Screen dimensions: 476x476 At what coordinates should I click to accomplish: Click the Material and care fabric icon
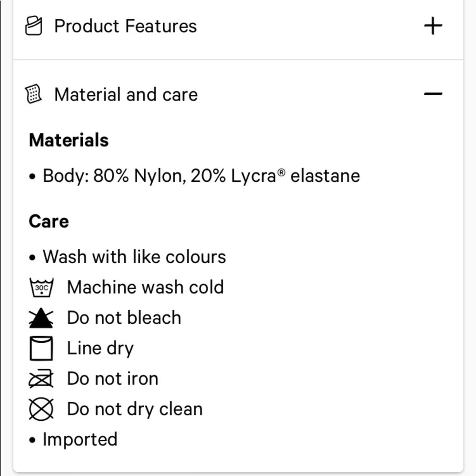(33, 94)
